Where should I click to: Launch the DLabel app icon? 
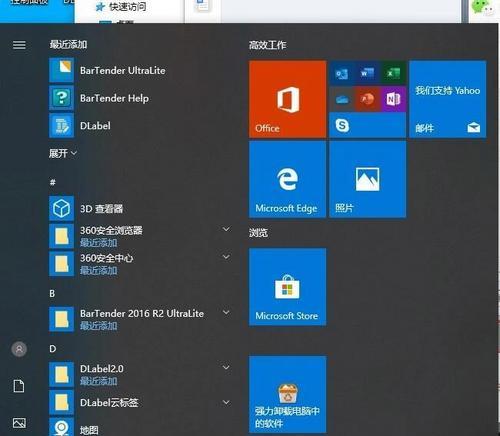click(x=61, y=126)
